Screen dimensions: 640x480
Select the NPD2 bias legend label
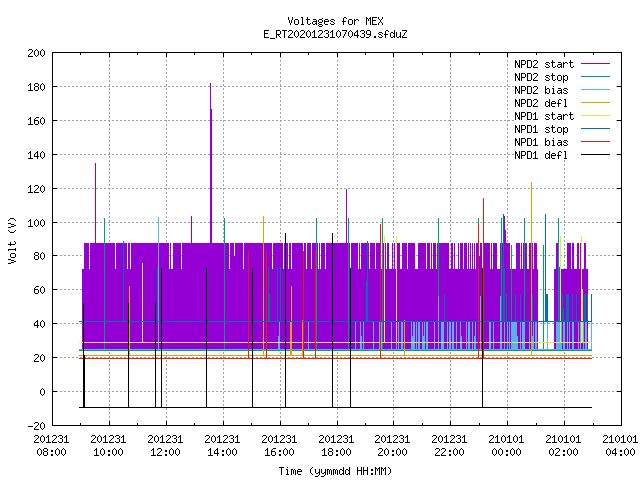coord(541,90)
